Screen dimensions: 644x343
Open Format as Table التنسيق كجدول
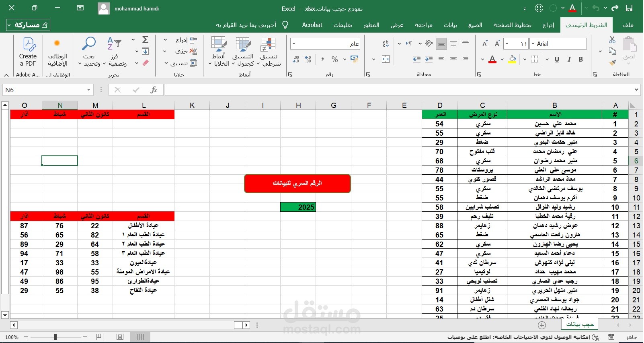[x=243, y=52]
